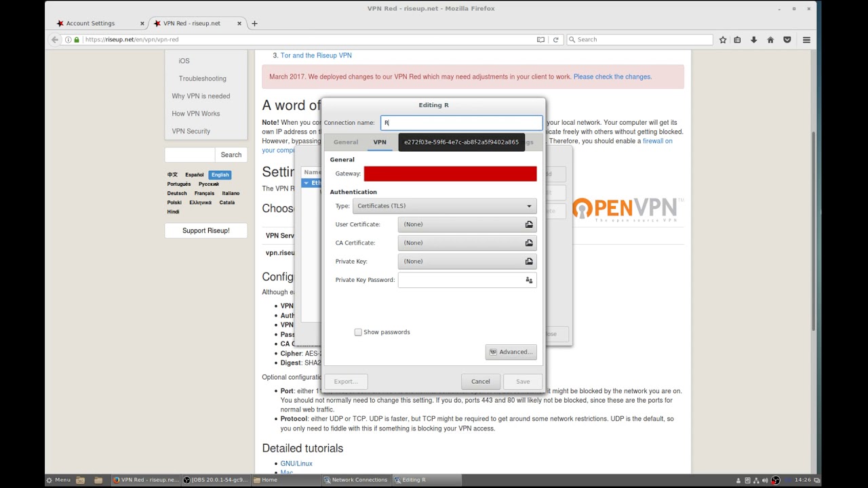The image size is (868, 488).
Task: Switch to Network Connections window in taskbar
Action: [x=355, y=480]
